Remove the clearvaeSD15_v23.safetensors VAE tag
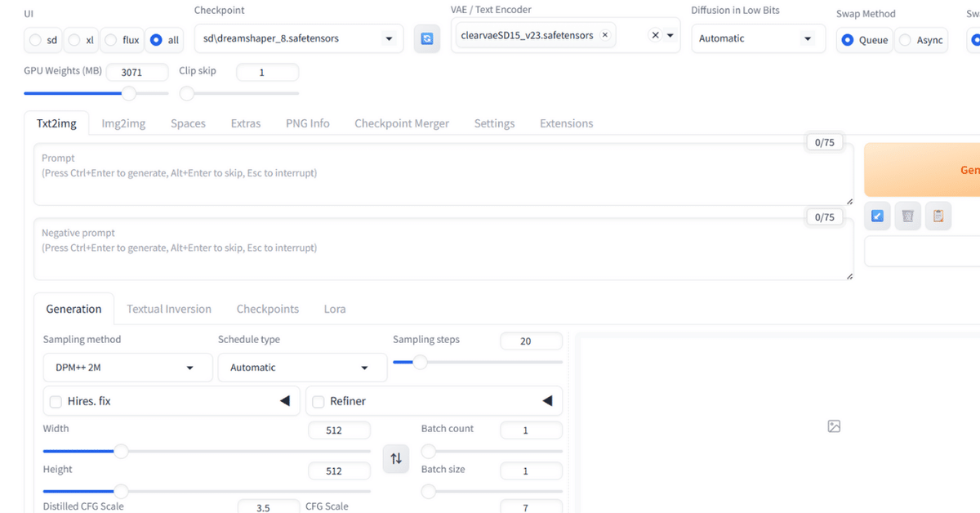This screenshot has height=513, width=980. (x=604, y=34)
